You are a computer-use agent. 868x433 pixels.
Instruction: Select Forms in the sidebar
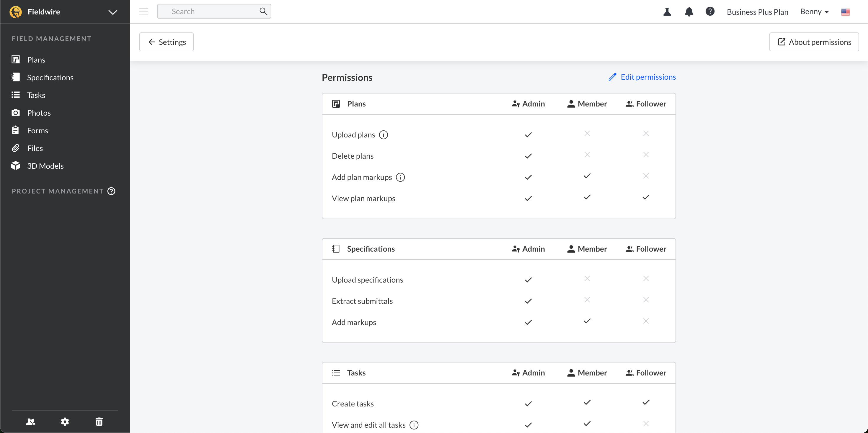point(37,131)
